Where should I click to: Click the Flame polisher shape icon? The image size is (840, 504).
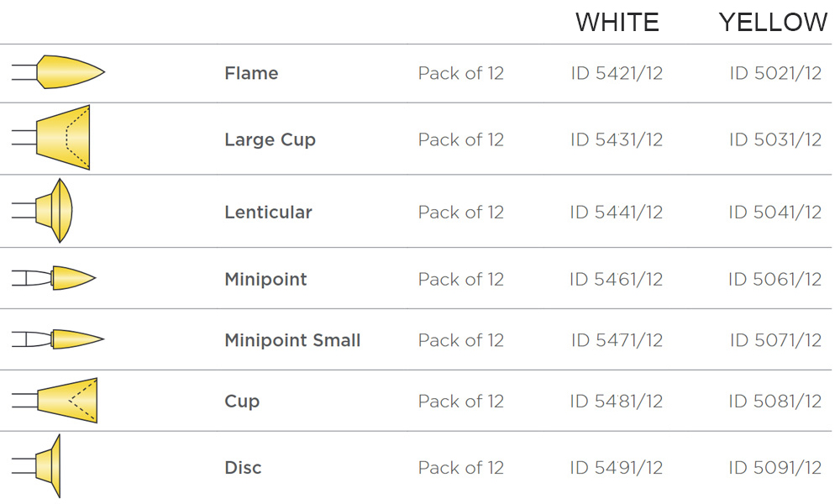tap(59, 71)
